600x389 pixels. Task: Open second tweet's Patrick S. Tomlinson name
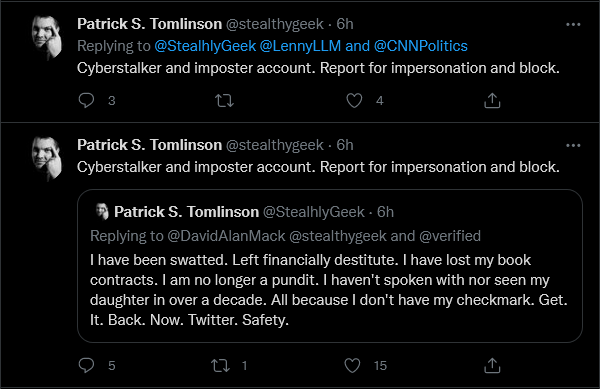point(150,145)
